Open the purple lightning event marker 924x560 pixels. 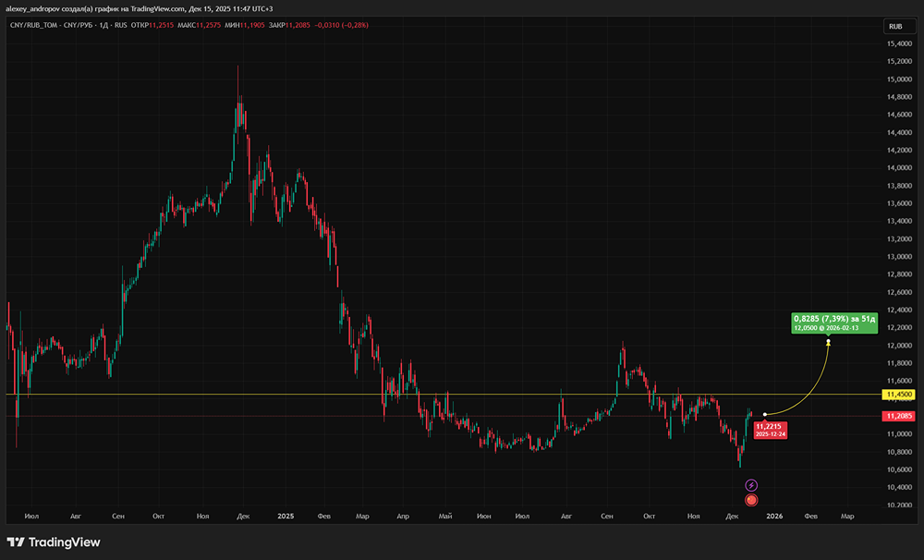pyautogui.click(x=751, y=485)
